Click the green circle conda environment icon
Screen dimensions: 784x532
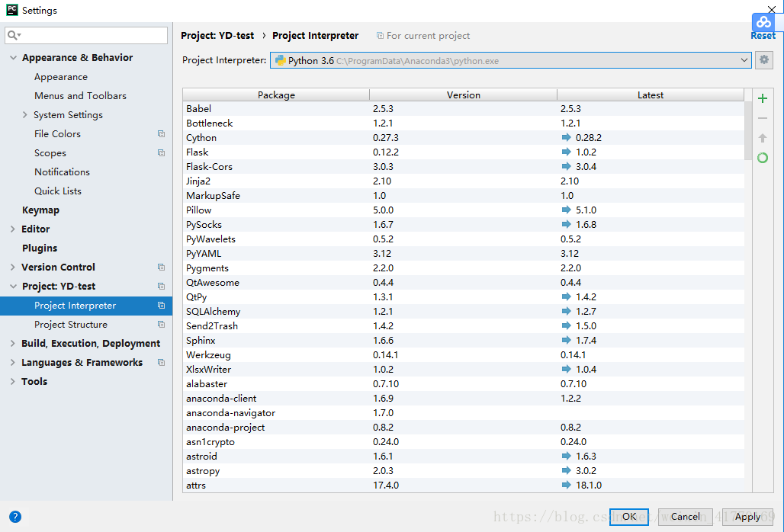[762, 158]
